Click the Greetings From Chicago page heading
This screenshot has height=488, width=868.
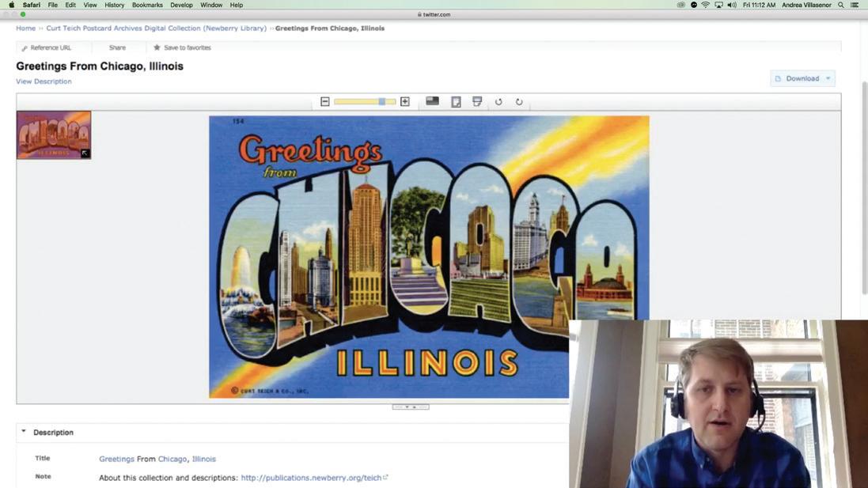[x=100, y=66]
